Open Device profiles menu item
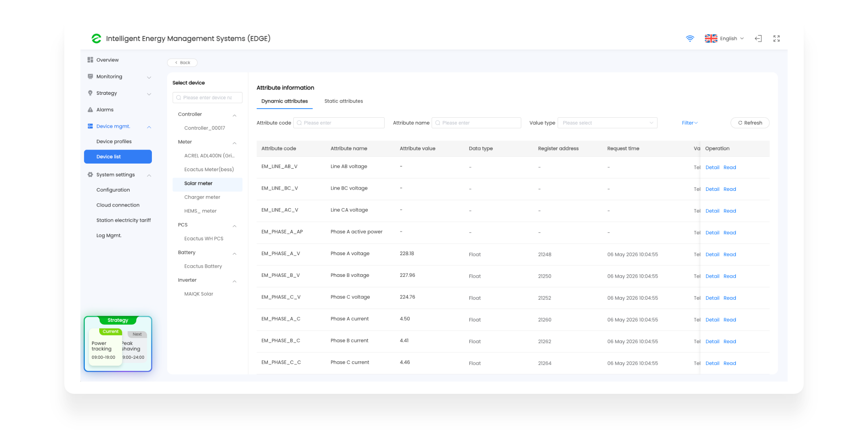 point(114,141)
